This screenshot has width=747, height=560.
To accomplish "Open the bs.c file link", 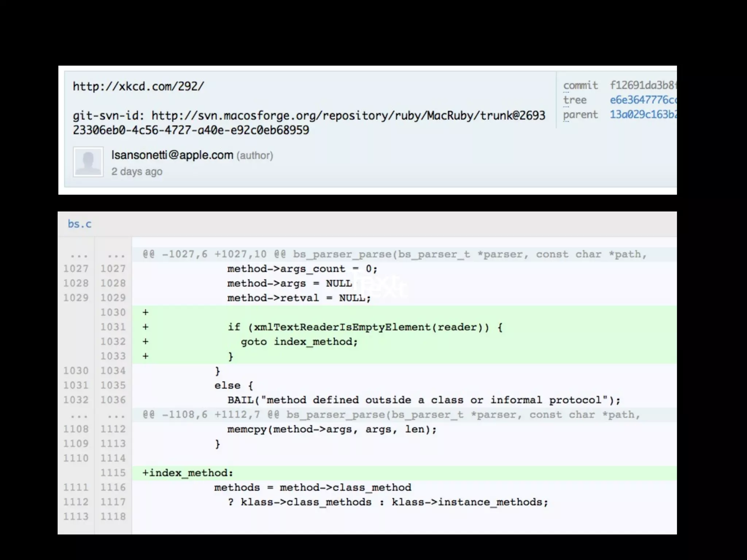I will tap(80, 224).
